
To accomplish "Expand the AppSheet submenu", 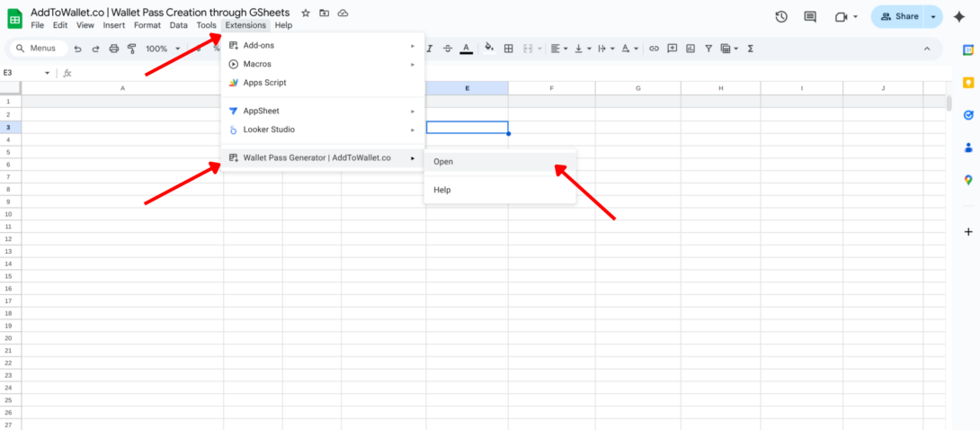I will pyautogui.click(x=323, y=111).
